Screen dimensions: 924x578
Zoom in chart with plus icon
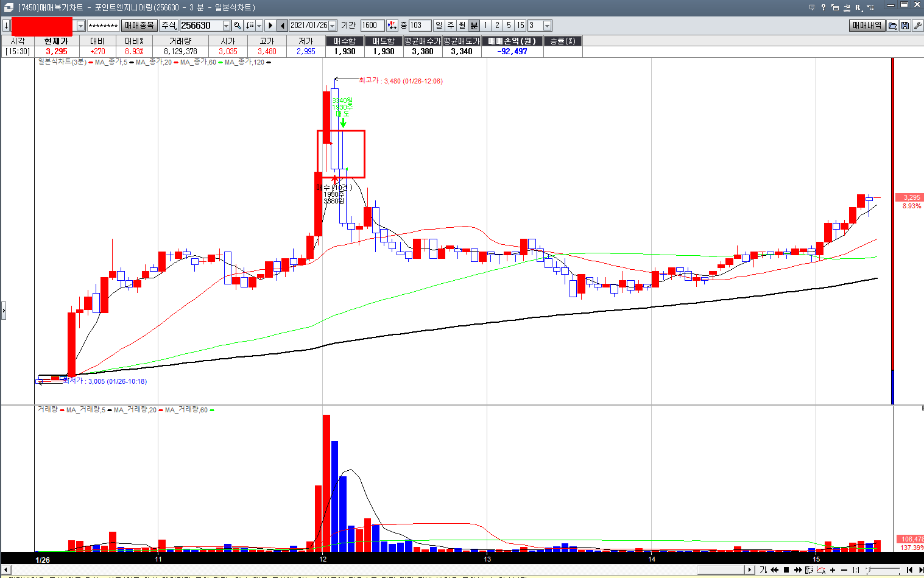click(x=833, y=570)
